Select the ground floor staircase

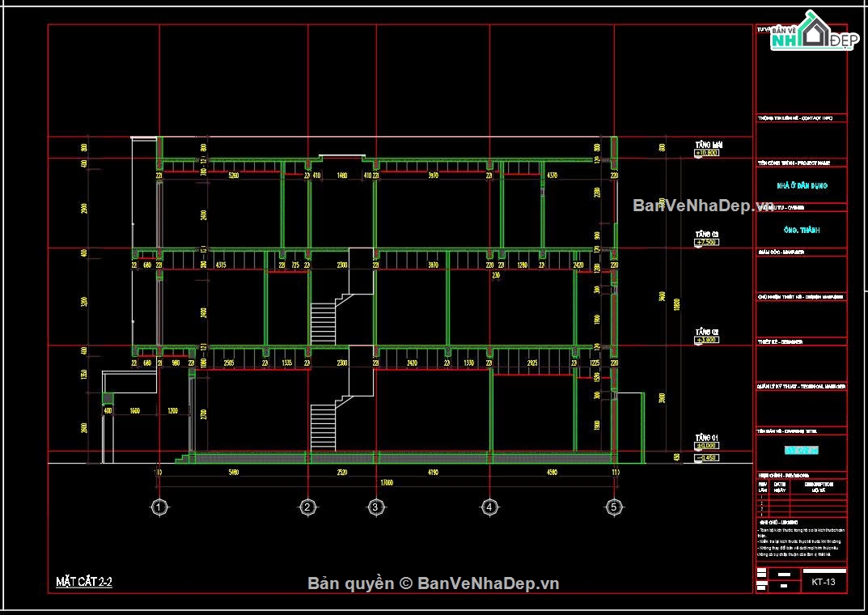[324, 426]
